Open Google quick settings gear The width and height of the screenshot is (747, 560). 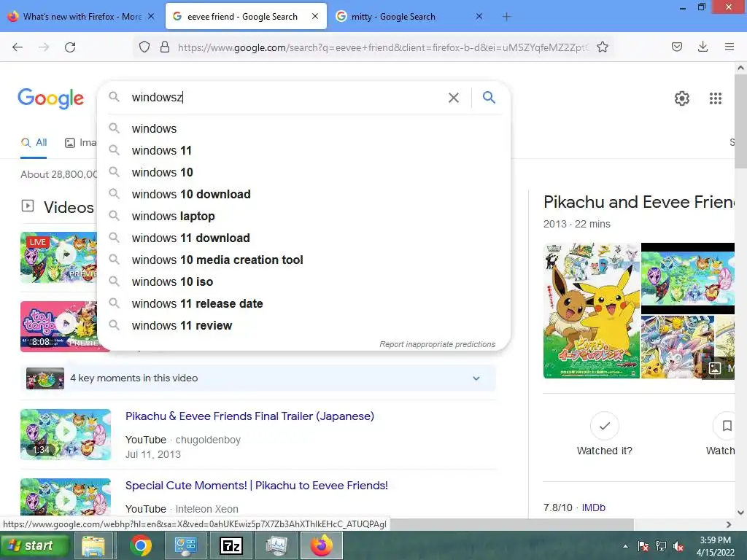(x=682, y=98)
